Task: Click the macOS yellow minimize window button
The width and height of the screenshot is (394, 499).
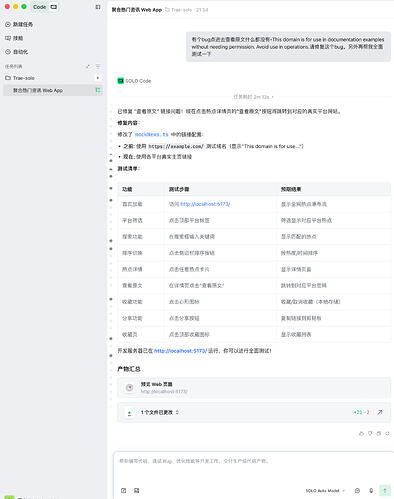Action: (16, 7)
